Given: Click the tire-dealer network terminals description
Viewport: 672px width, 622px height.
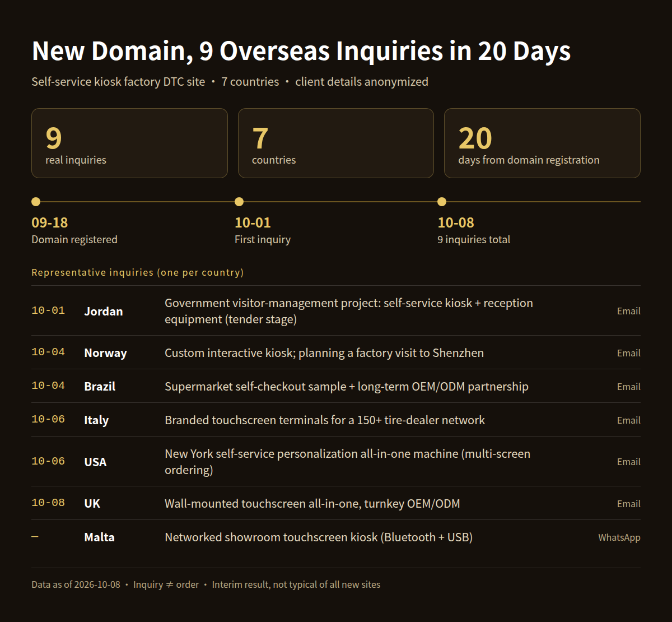Looking at the screenshot, I should click(x=325, y=420).
